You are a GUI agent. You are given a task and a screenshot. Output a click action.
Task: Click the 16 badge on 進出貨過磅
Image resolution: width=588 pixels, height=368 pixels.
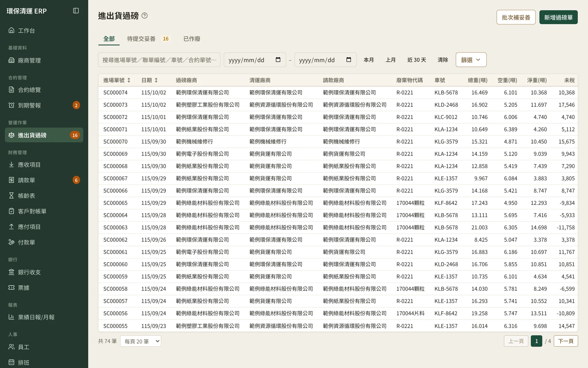tap(75, 135)
